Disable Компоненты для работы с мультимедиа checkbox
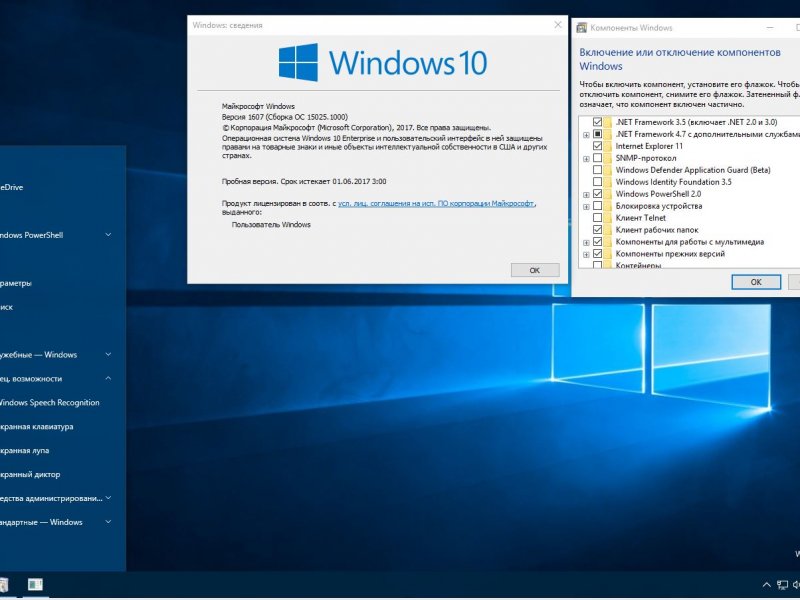The height and width of the screenshot is (600, 800). pos(597,242)
